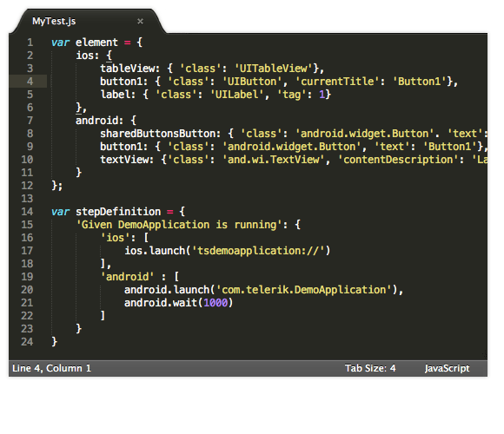Image resolution: width=504 pixels, height=434 pixels.
Task: Click the 'tsdemoapplication://' string
Action: (258, 251)
